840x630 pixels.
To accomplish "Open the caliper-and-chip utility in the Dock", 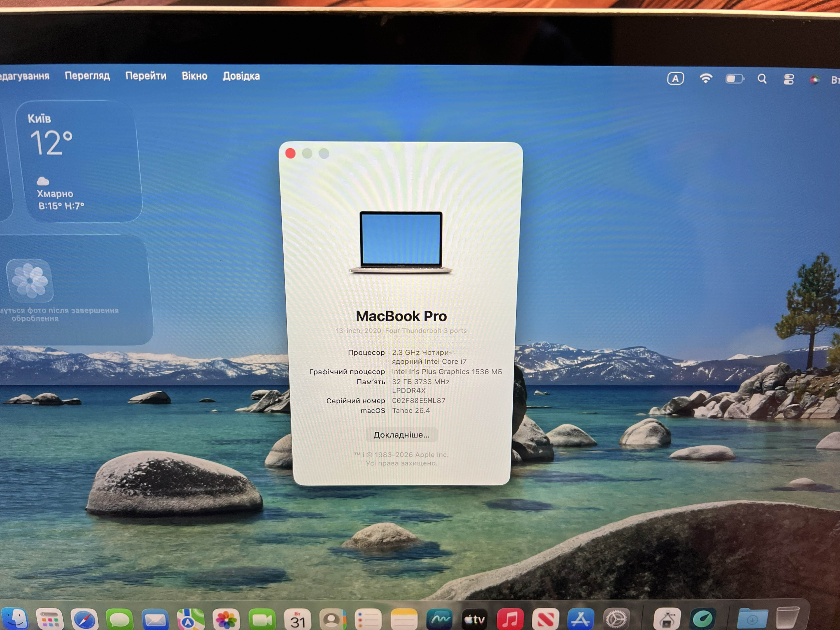I will pyautogui.click(x=667, y=620).
